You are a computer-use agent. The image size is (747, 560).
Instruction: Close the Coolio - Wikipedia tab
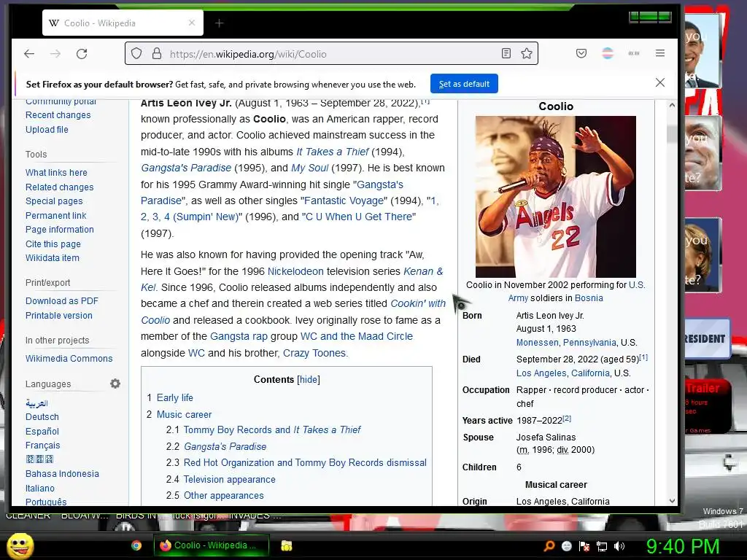pos(192,23)
